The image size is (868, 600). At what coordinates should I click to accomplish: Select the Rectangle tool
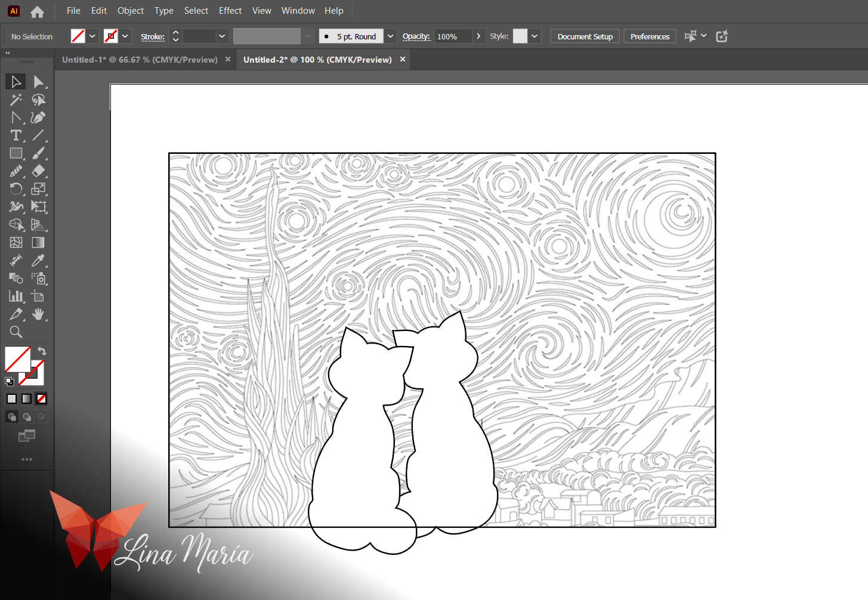tap(16, 153)
